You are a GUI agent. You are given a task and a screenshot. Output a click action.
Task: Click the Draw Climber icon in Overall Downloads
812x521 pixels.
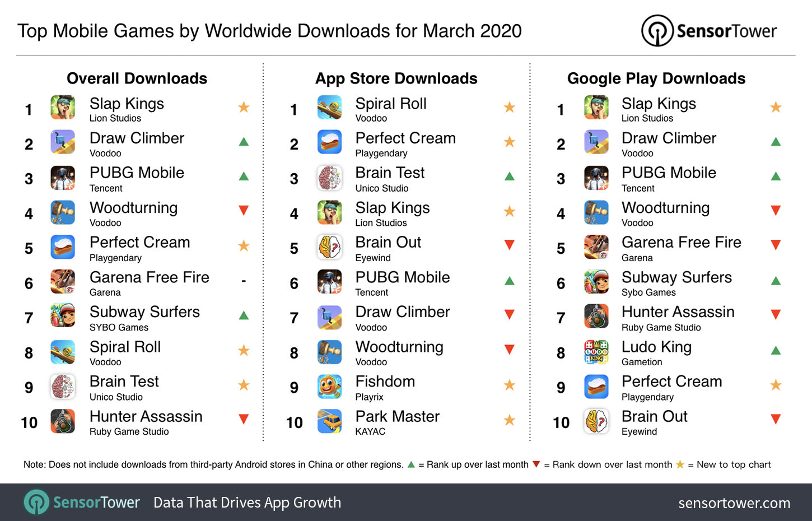click(63, 142)
